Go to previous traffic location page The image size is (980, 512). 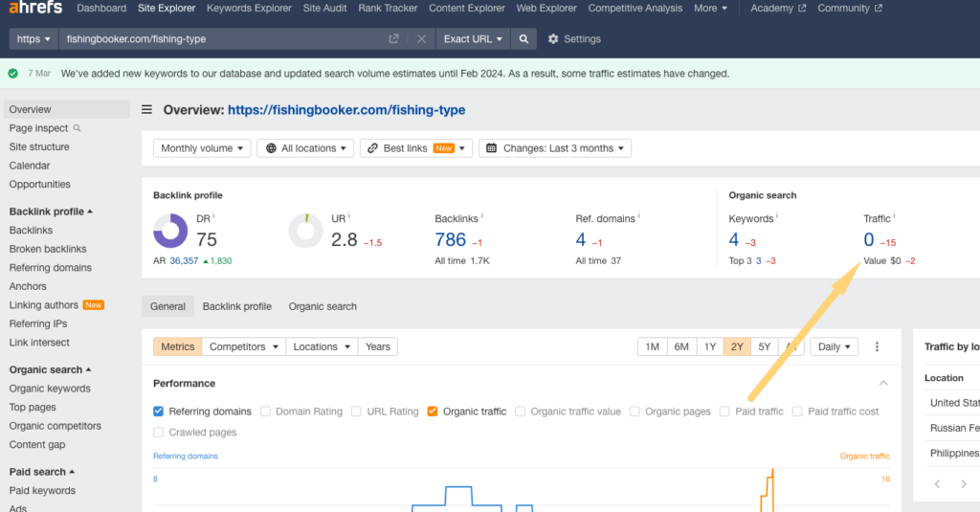coord(937,484)
